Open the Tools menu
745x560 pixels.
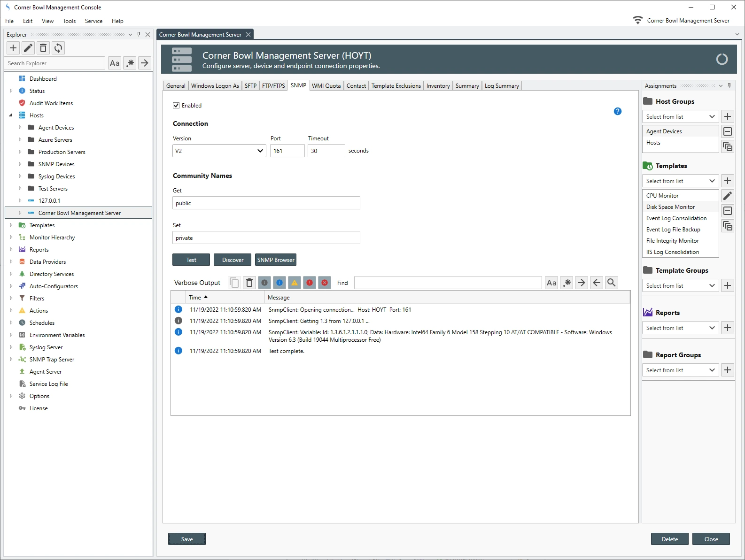(69, 21)
